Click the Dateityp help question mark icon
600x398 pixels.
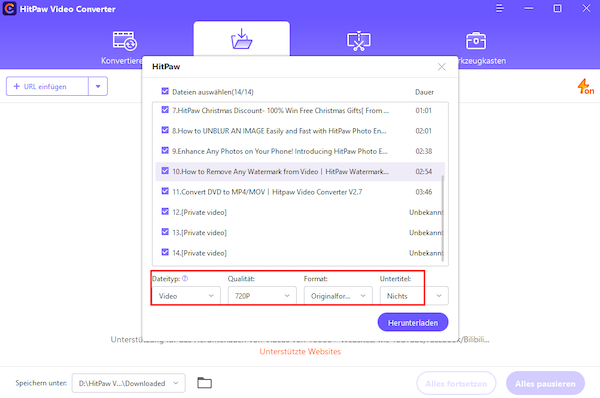[185, 279]
